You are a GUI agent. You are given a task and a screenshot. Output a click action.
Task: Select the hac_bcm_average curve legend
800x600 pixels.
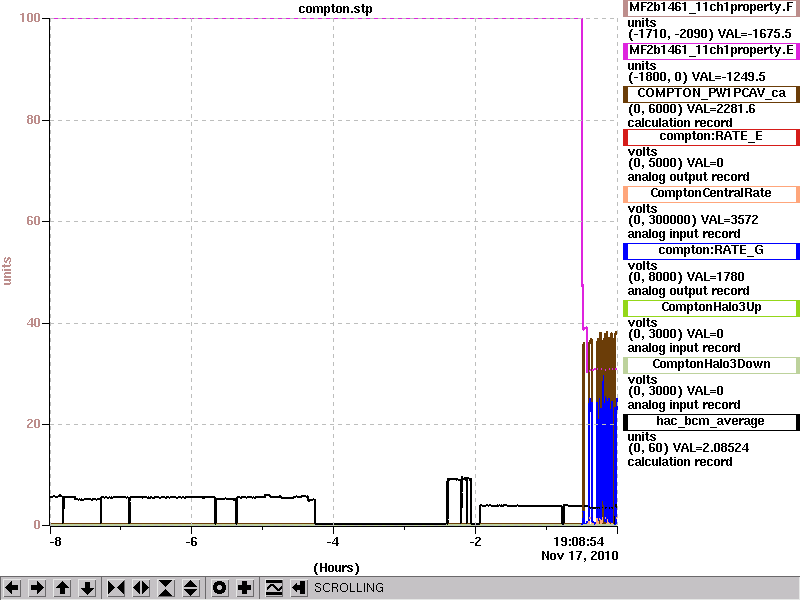coord(711,422)
